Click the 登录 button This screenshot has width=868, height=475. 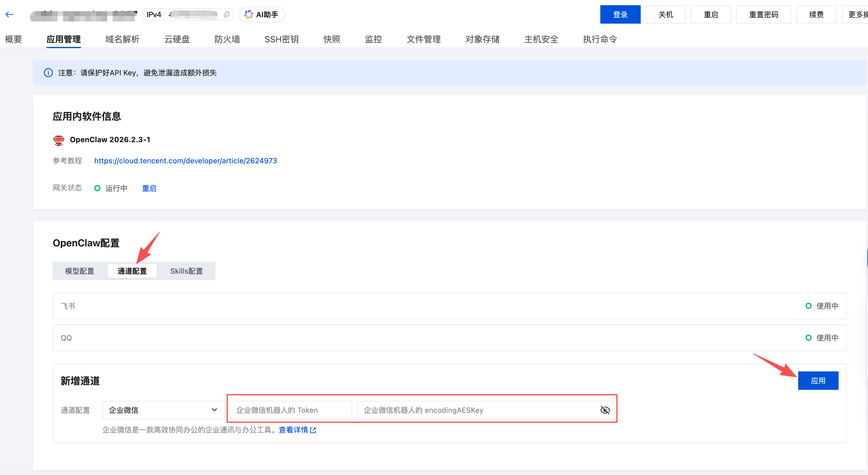pyautogui.click(x=620, y=14)
